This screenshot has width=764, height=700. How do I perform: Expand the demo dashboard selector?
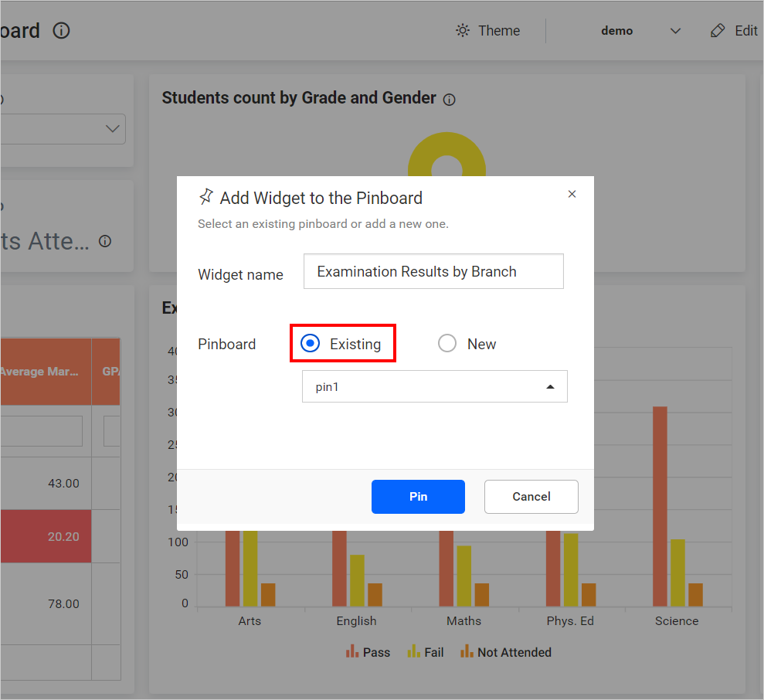[676, 30]
